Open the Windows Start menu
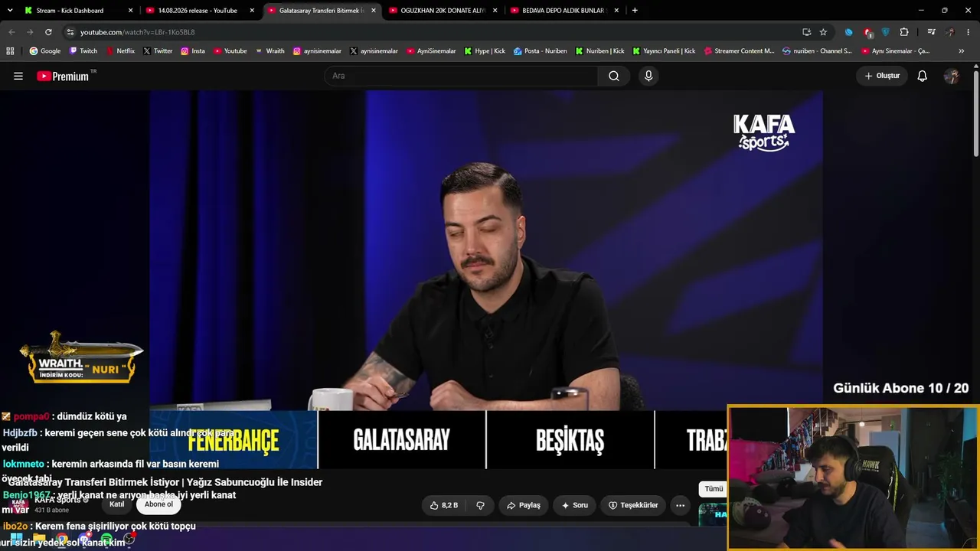Viewport: 980px width, 551px height. click(x=15, y=540)
